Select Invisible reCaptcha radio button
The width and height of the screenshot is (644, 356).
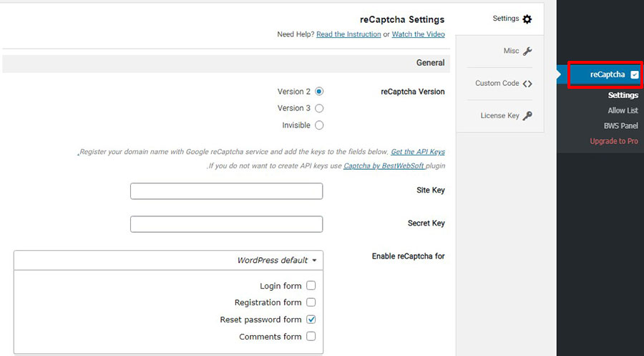(x=319, y=125)
